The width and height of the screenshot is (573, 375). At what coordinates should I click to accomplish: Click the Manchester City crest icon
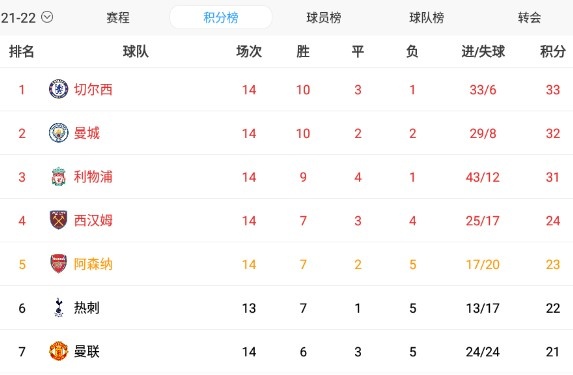58,133
